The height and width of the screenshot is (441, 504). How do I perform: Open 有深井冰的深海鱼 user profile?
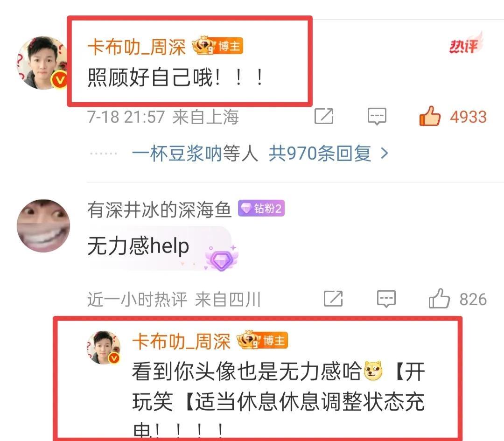[x=160, y=210]
